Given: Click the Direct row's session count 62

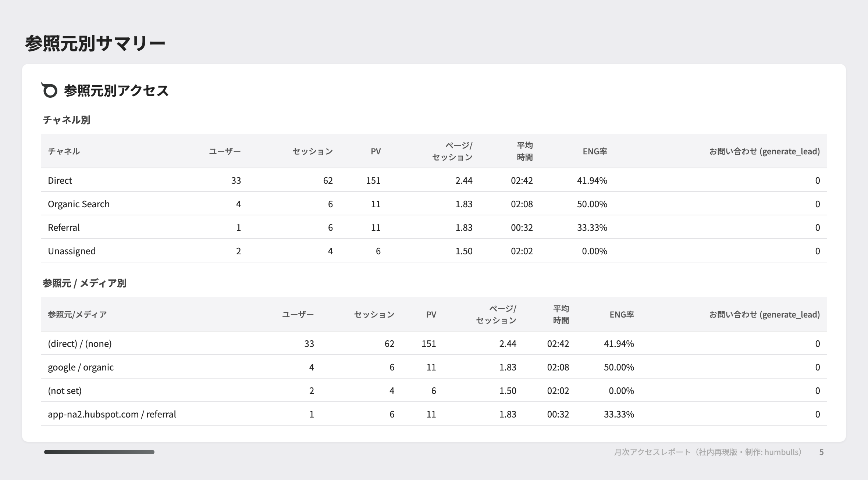Looking at the screenshot, I should [x=328, y=180].
